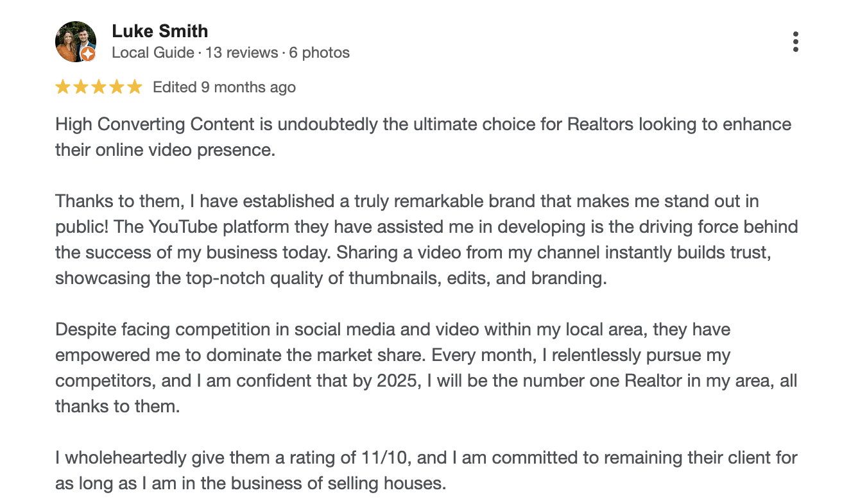
Task: Click the Local Guide label
Action: pyautogui.click(x=153, y=53)
